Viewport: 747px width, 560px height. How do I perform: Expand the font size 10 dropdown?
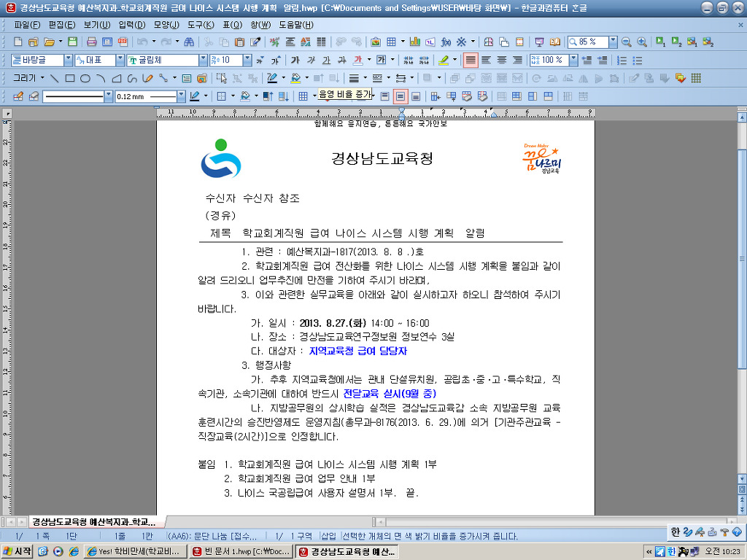[x=247, y=60]
